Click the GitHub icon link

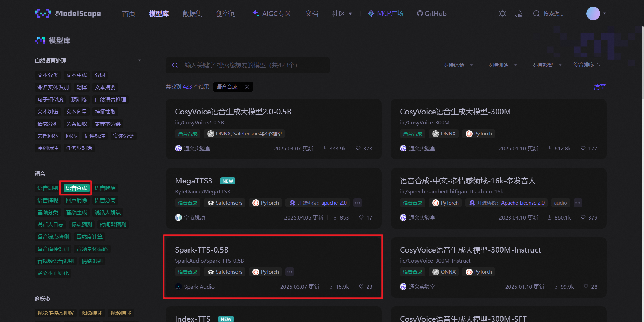[420, 14]
